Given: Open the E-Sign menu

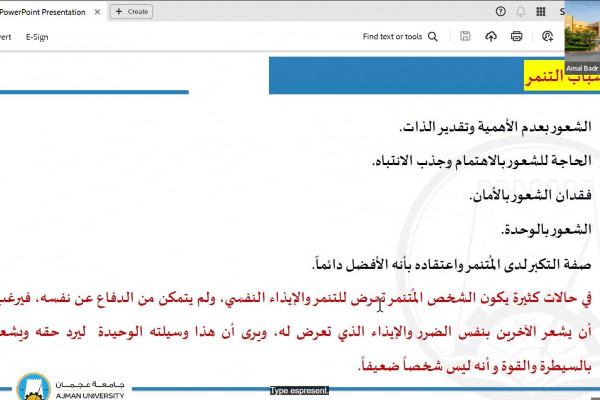Looking at the screenshot, I should pos(37,37).
